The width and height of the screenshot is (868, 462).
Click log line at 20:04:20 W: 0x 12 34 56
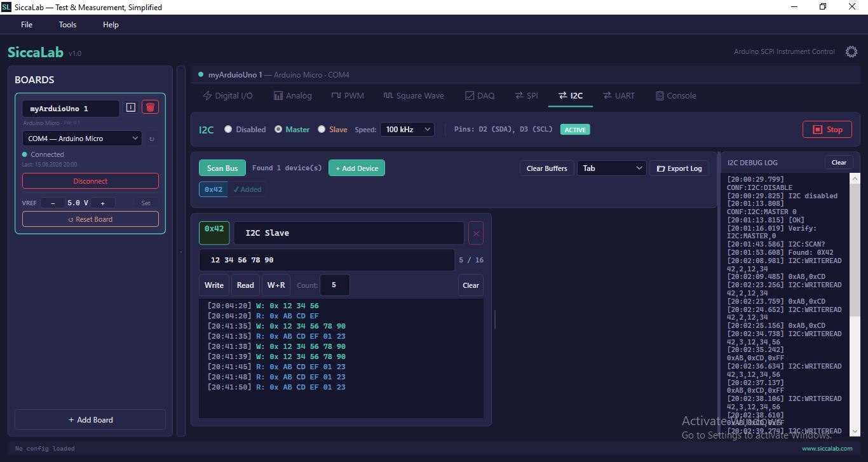pyautogui.click(x=263, y=306)
